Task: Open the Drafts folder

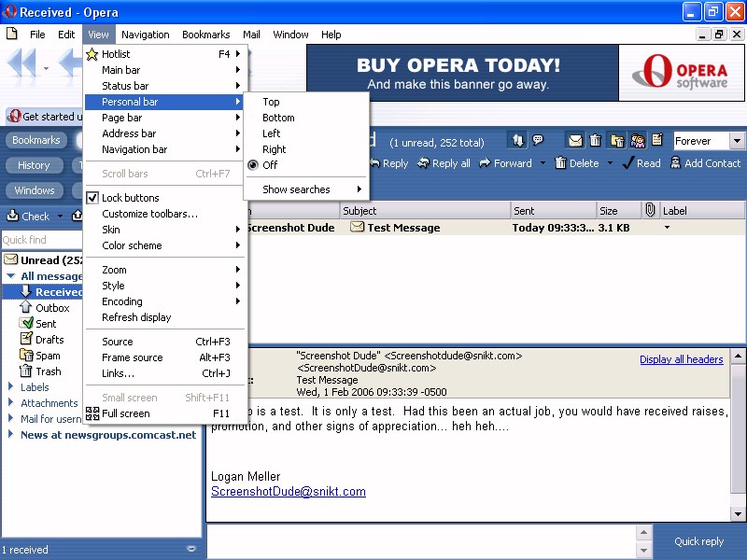Action: click(x=42, y=339)
